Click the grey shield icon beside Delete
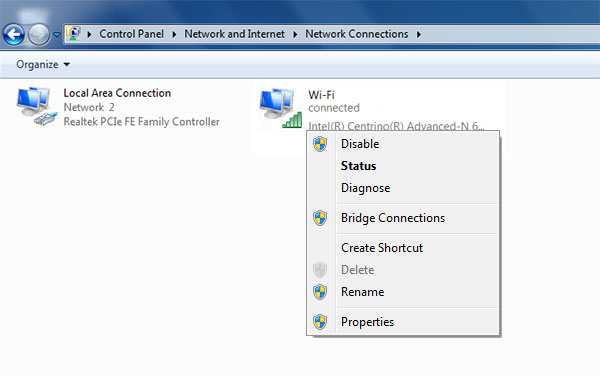Screen dimensions: 600x376 pyautogui.click(x=320, y=270)
